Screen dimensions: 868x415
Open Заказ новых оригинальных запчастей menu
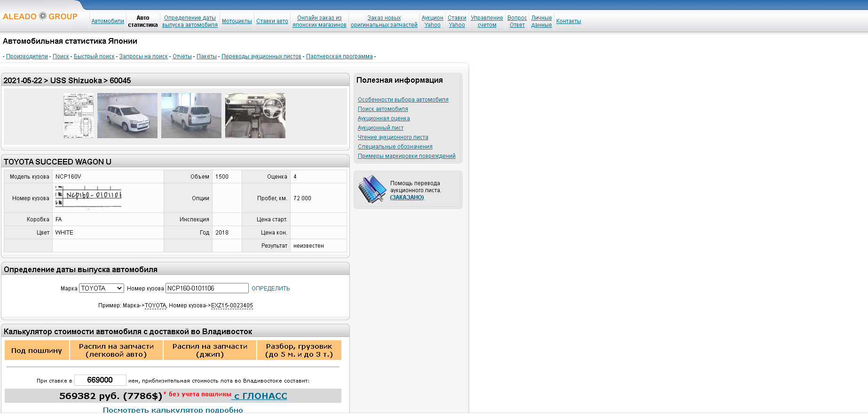pyautogui.click(x=384, y=21)
